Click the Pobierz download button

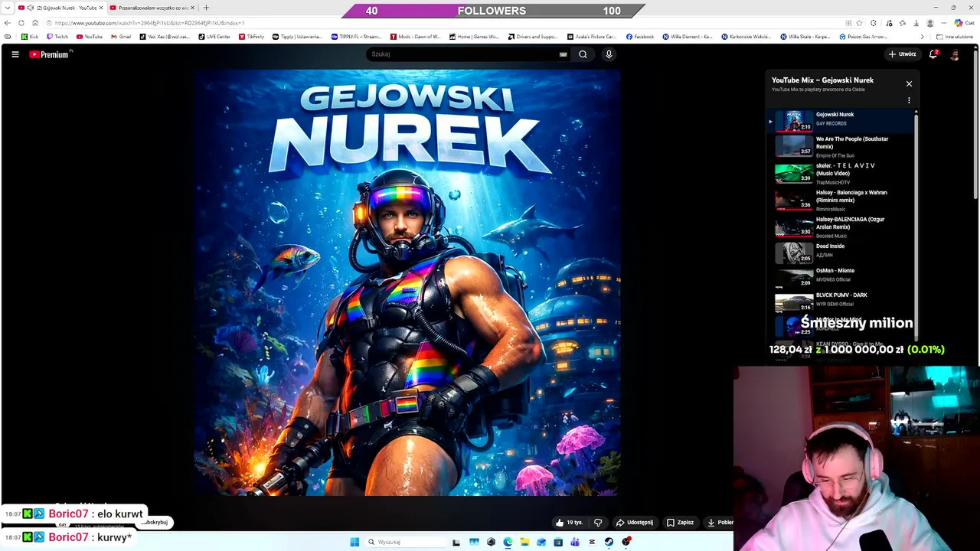(720, 523)
